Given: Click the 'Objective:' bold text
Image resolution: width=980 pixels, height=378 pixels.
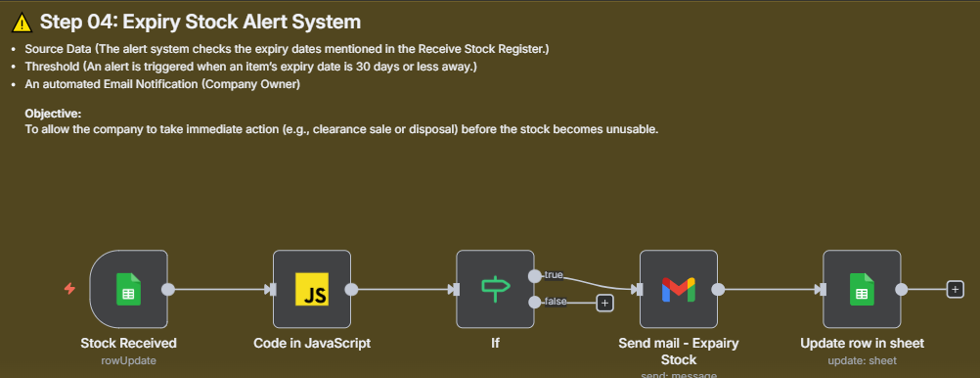Looking at the screenshot, I should 53,114.
